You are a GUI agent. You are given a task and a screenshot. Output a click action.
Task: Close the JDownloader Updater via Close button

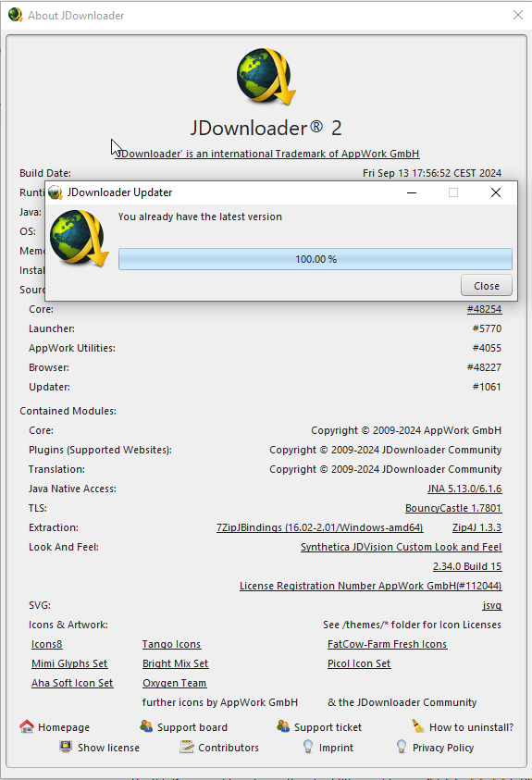487,286
